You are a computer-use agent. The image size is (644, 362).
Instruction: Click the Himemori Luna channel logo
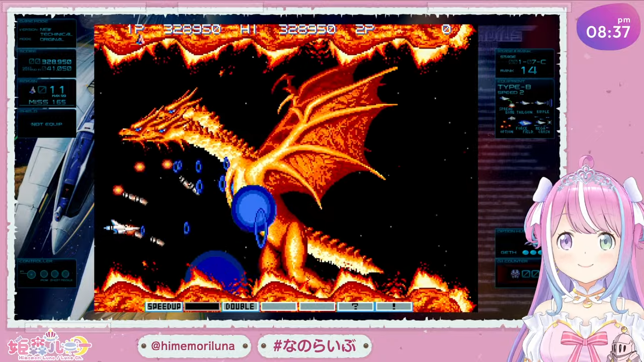point(49,345)
